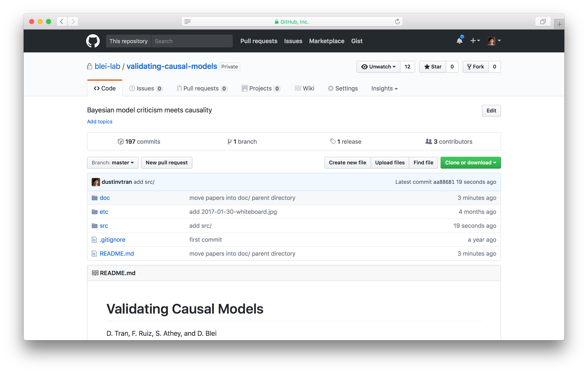Open Issues in the top navigation
Image resolution: width=588 pixels, height=374 pixels.
293,41
